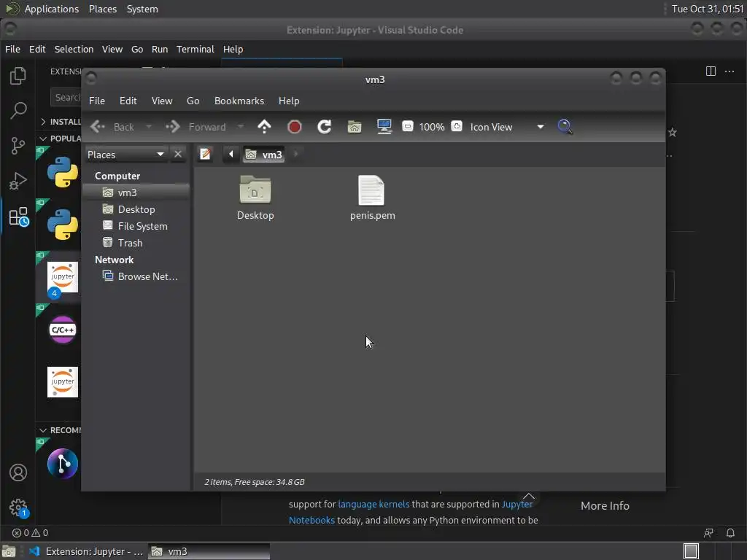Open File menu in vm3 window

[97, 101]
